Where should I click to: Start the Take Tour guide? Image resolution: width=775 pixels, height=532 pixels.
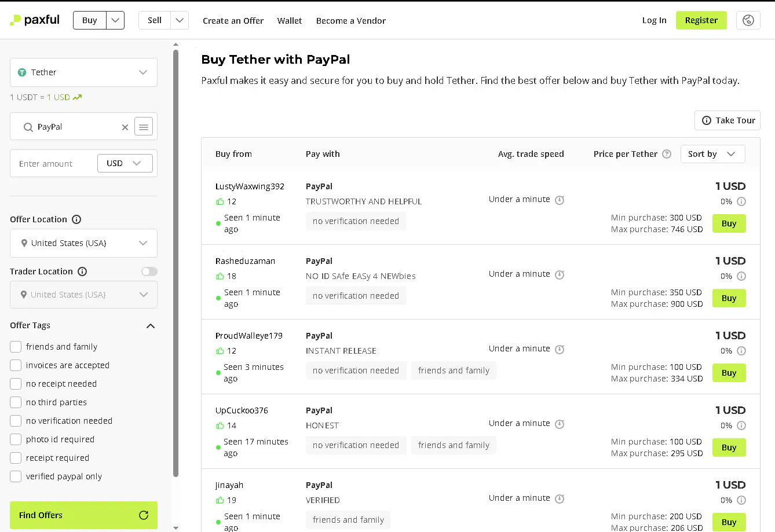pos(728,120)
